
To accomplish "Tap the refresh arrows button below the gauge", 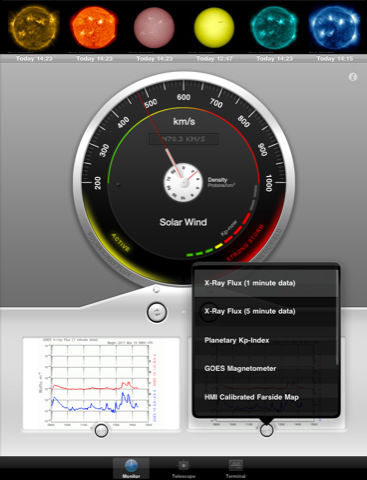I will (157, 312).
